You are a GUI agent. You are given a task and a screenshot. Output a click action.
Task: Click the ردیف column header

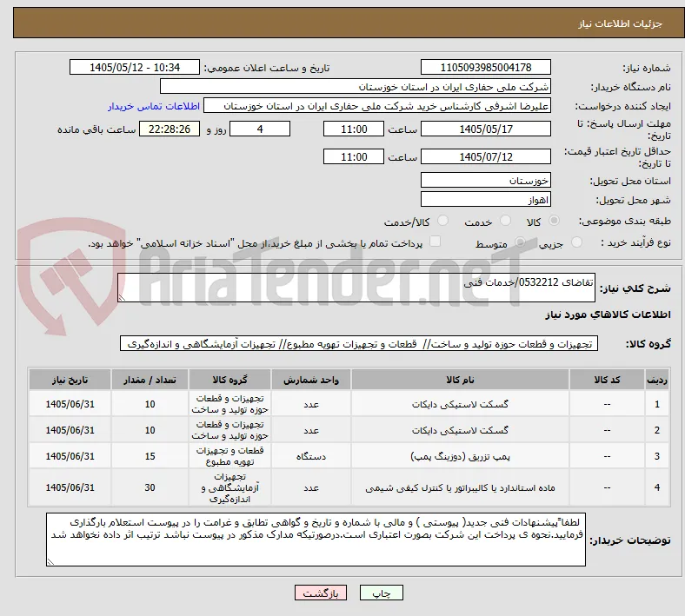pyautogui.click(x=657, y=380)
